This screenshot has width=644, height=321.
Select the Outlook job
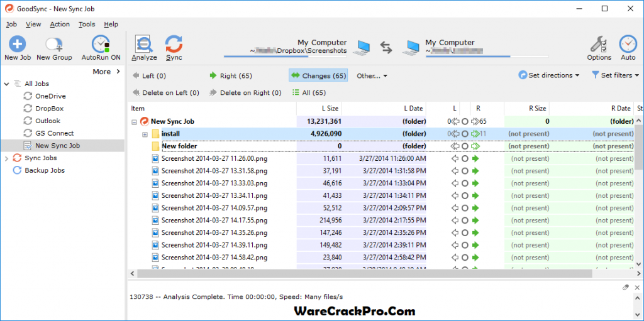(x=48, y=121)
